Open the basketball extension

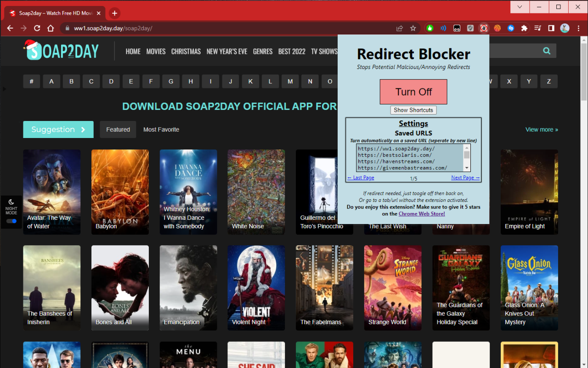pos(497,28)
